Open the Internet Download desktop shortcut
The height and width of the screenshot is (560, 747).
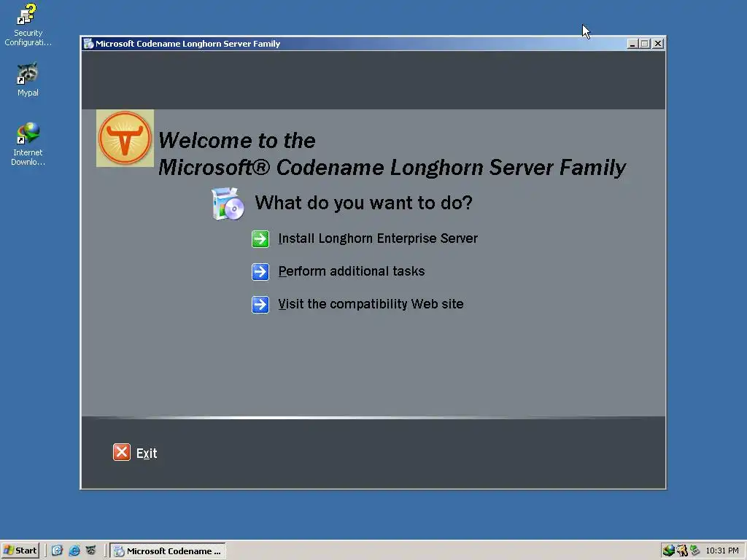pyautogui.click(x=28, y=144)
